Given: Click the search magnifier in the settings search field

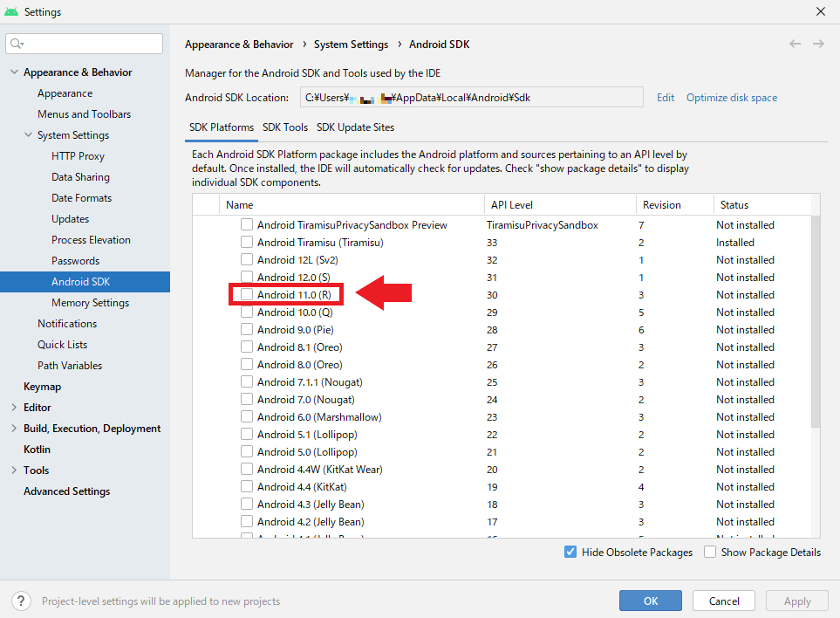Looking at the screenshot, I should pos(16,43).
